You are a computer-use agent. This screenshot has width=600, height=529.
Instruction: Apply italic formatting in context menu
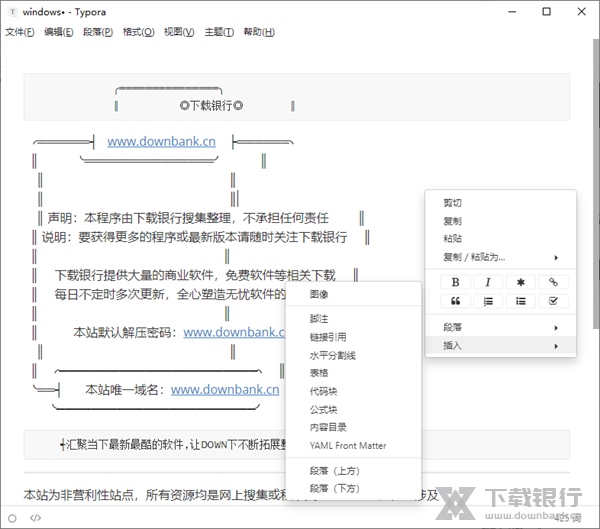[x=488, y=282]
